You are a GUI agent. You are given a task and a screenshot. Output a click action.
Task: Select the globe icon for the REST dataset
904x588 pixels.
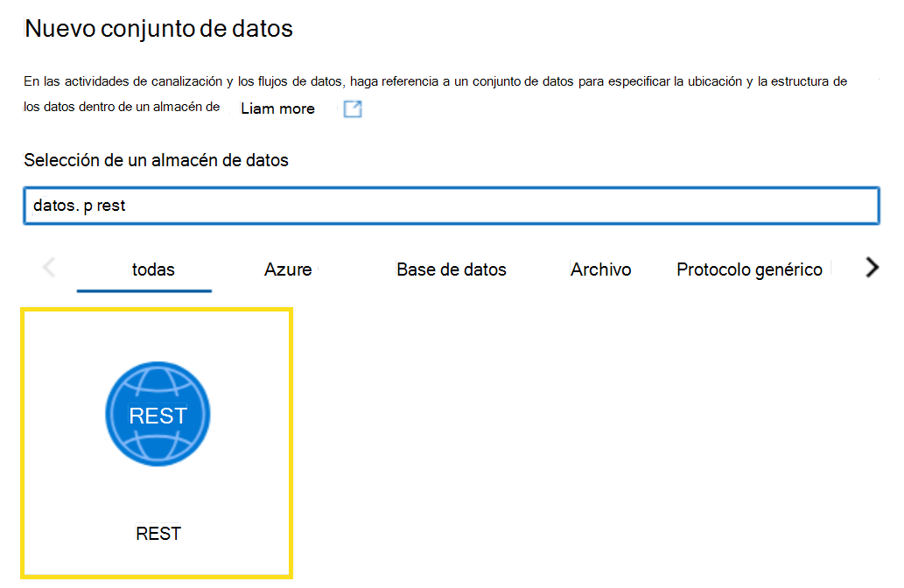[x=158, y=413]
